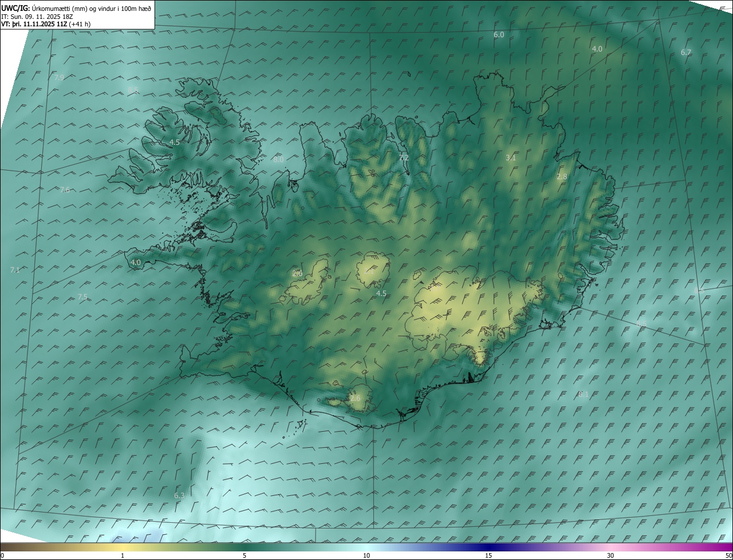The width and height of the screenshot is (733, 560).
Task: Click the colorbar tick label 50
Action: pos(728,555)
